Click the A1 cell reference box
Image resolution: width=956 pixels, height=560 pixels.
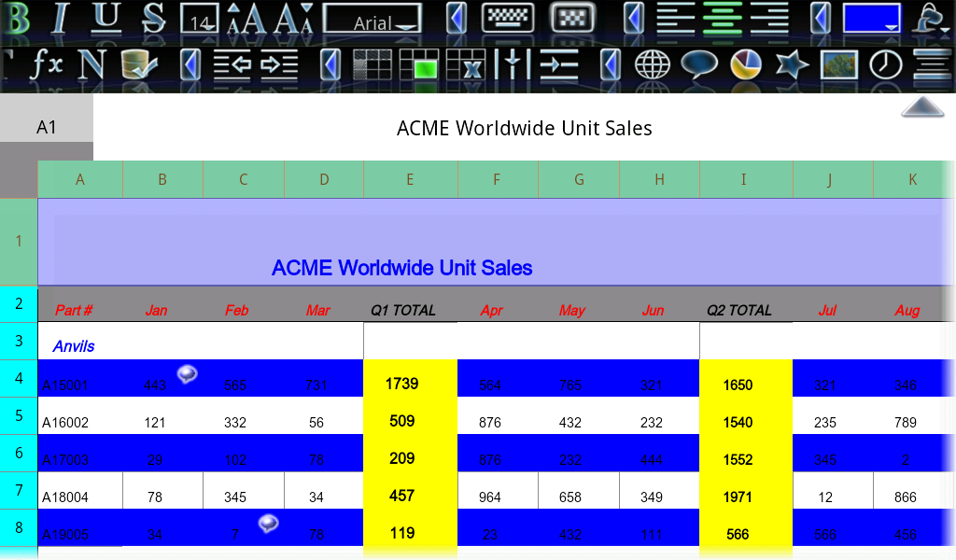(47, 127)
